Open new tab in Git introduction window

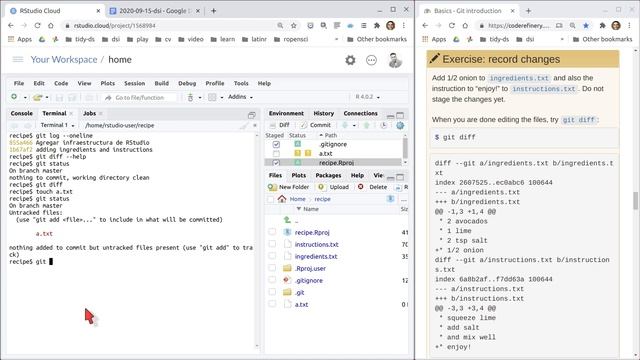click(528, 11)
